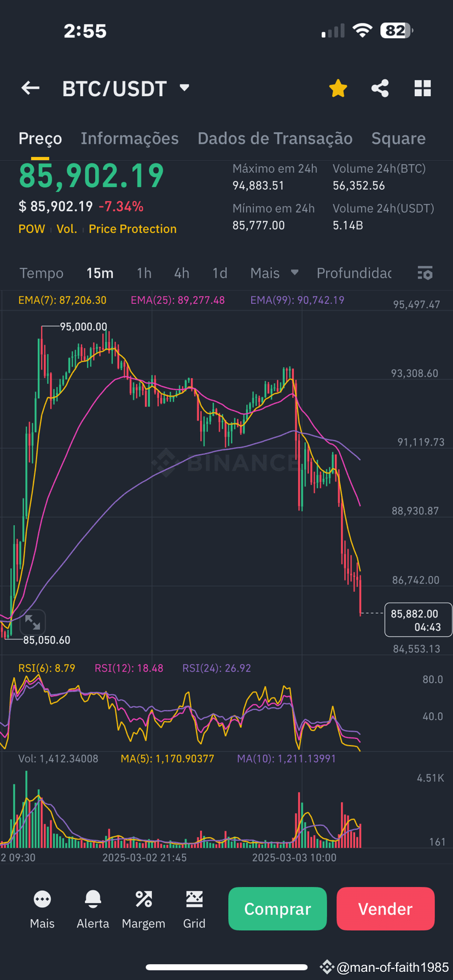This screenshot has height=980, width=453.
Task: Open the Alerta bell icon
Action: click(92, 909)
